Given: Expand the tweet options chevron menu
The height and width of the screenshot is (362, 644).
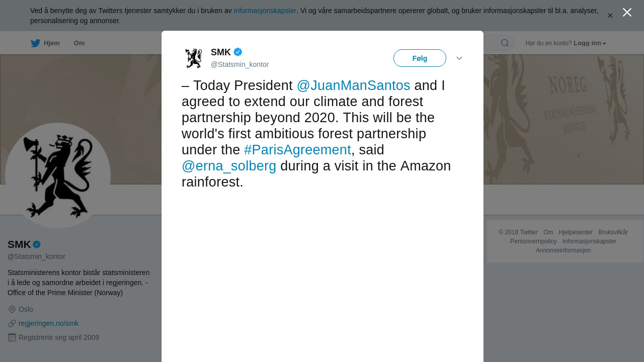Looking at the screenshot, I should point(459,58).
